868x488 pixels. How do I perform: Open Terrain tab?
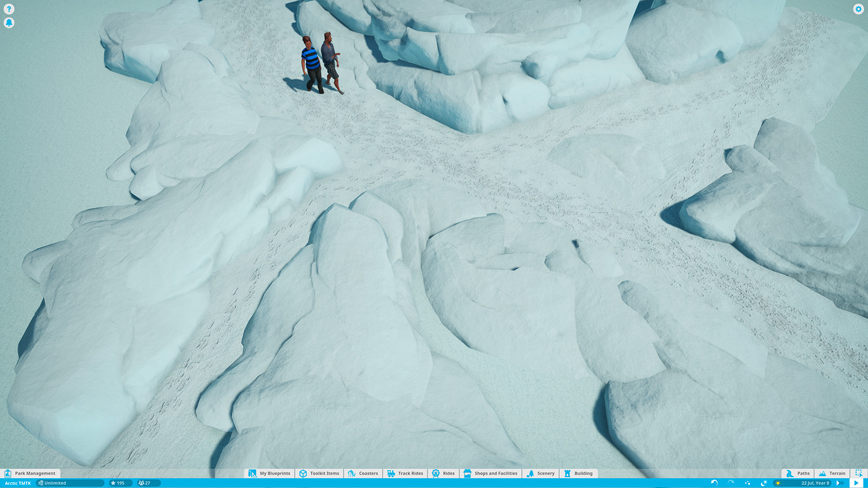coord(832,473)
